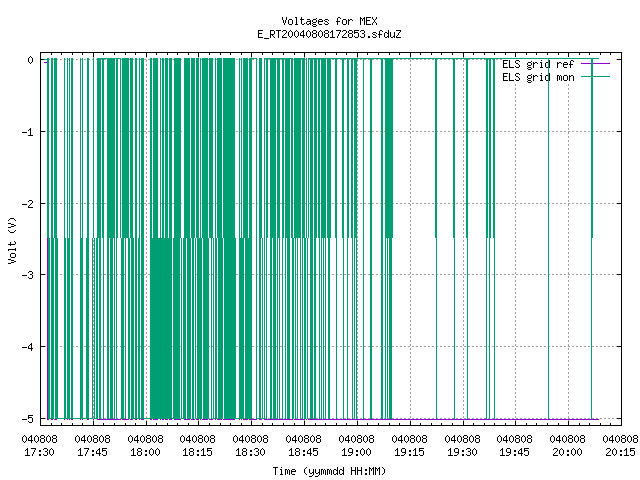This screenshot has width=640, height=480.
Task: Click the 'Volt (V)' y-axis label
Action: (12, 240)
